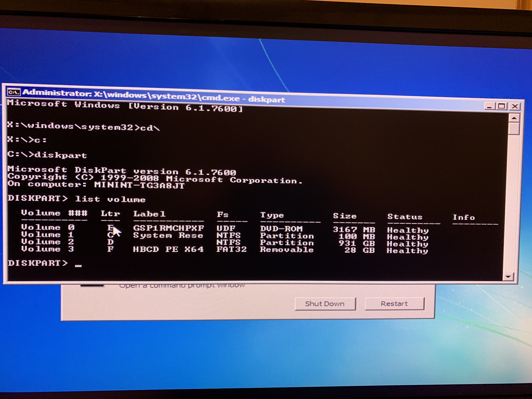Click the vertical scrollbar thumb

(x=514, y=129)
